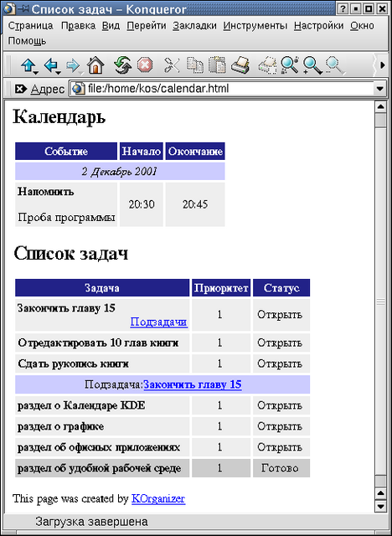
Task: Go back with the Back arrow icon
Action: click(50, 65)
